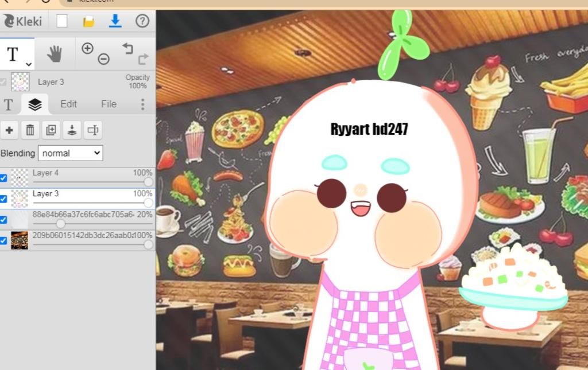Click the Layer 3 opacity slider handle
Screen dimensions: 588x370
(x=149, y=203)
